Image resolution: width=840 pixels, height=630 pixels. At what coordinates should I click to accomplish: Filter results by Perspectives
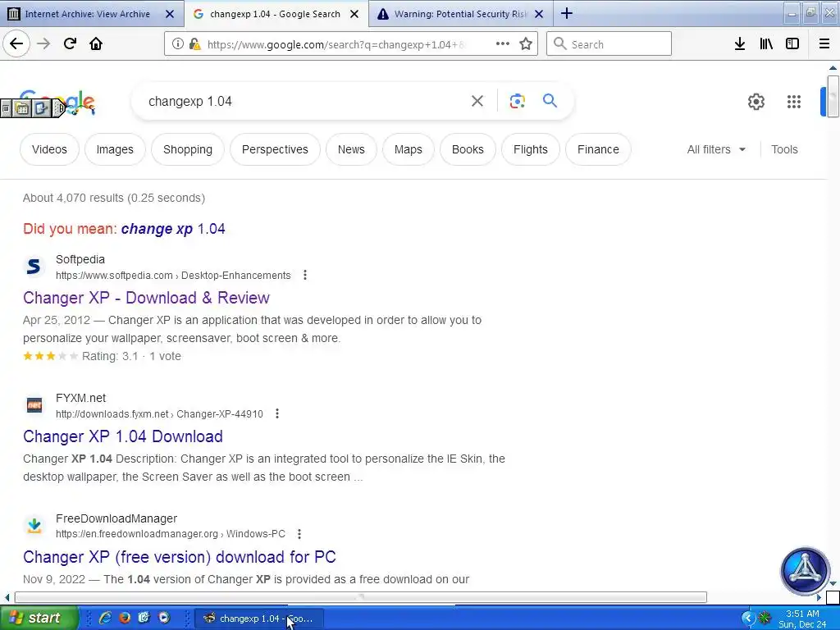pos(275,149)
